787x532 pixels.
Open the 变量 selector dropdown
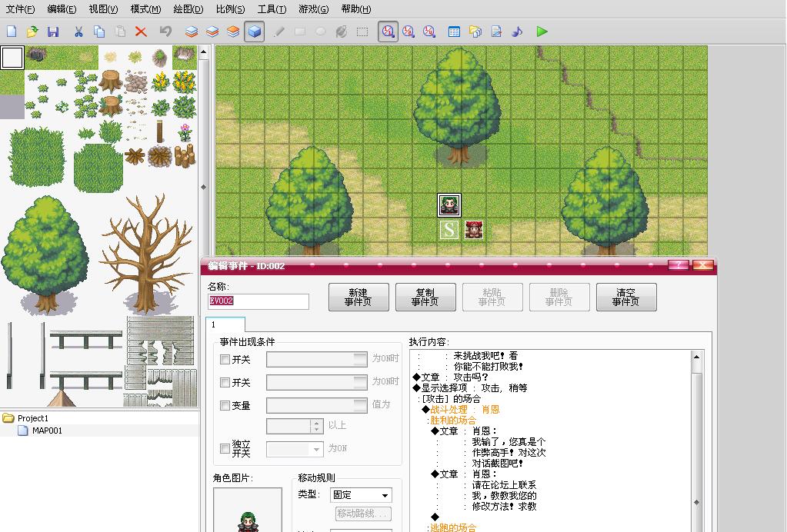[317, 405]
